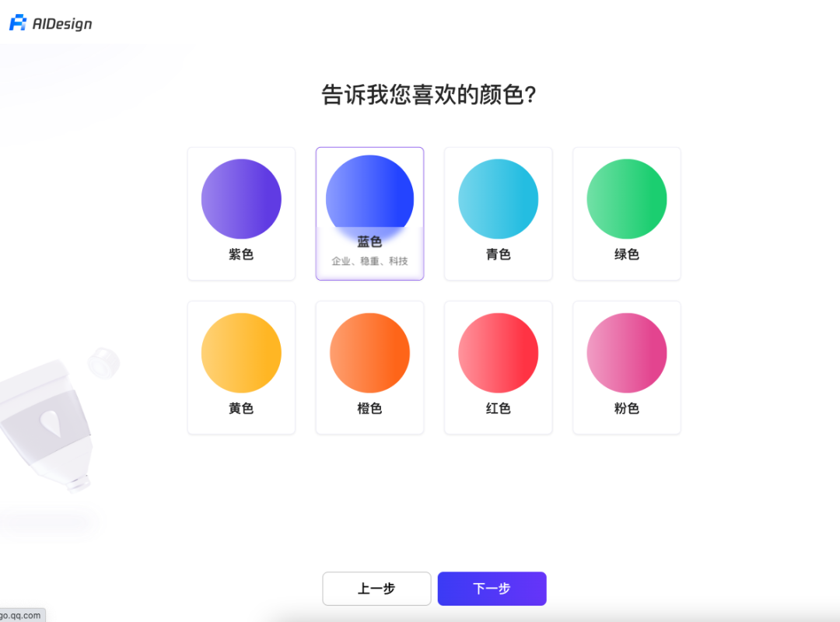Screen dimensions: 840x622
Task: Go back with the 上一步 button
Action: tap(376, 589)
